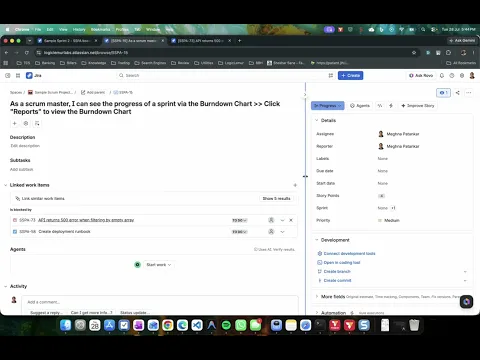Expand the More fields section

click(x=317, y=296)
